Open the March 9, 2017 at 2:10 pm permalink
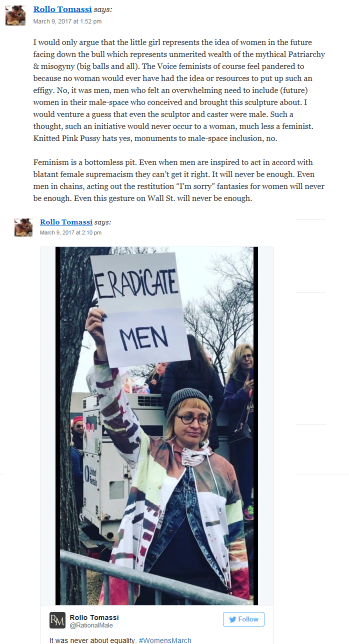The image size is (349, 644). coord(70,232)
